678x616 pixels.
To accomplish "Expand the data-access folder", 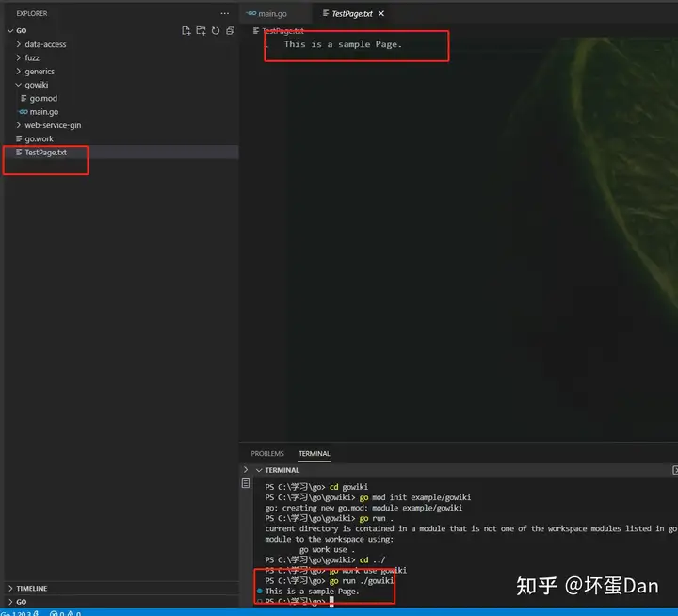I will (x=19, y=44).
